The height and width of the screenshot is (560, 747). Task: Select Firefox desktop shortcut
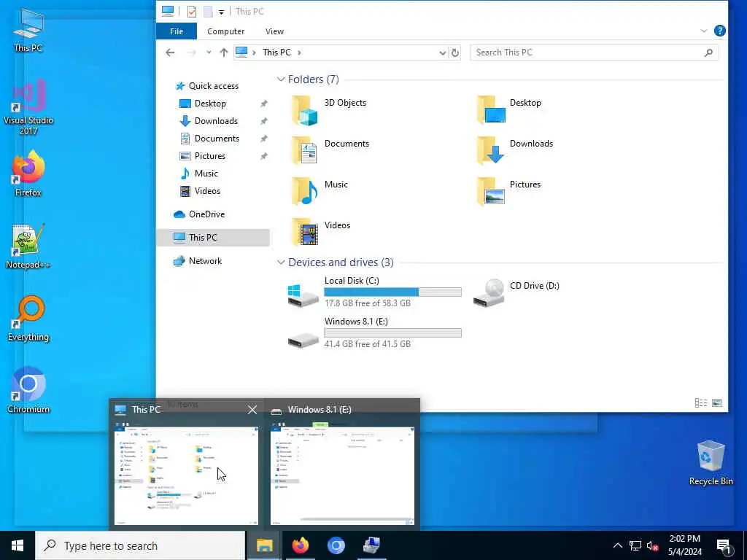point(28,174)
